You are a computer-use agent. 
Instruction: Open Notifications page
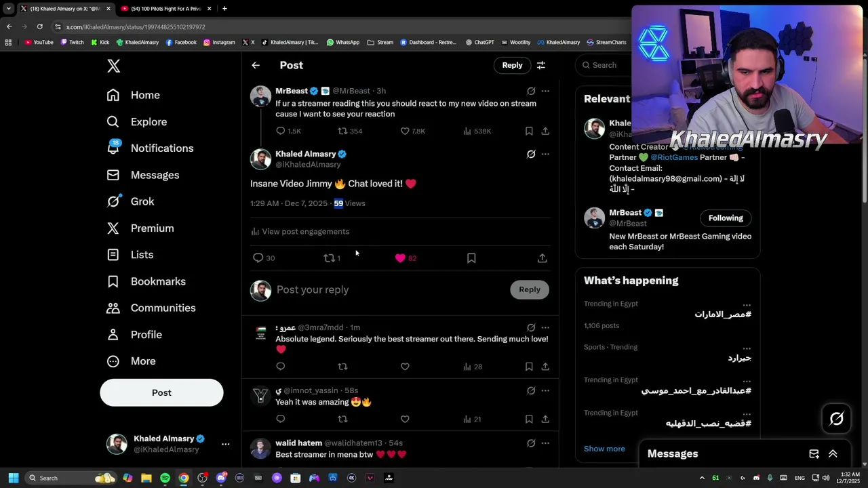150,148
